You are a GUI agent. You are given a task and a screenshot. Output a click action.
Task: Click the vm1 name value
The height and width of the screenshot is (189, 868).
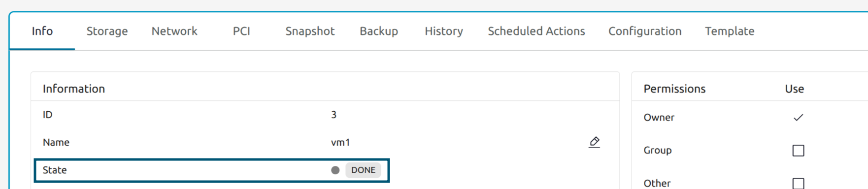[x=340, y=143]
